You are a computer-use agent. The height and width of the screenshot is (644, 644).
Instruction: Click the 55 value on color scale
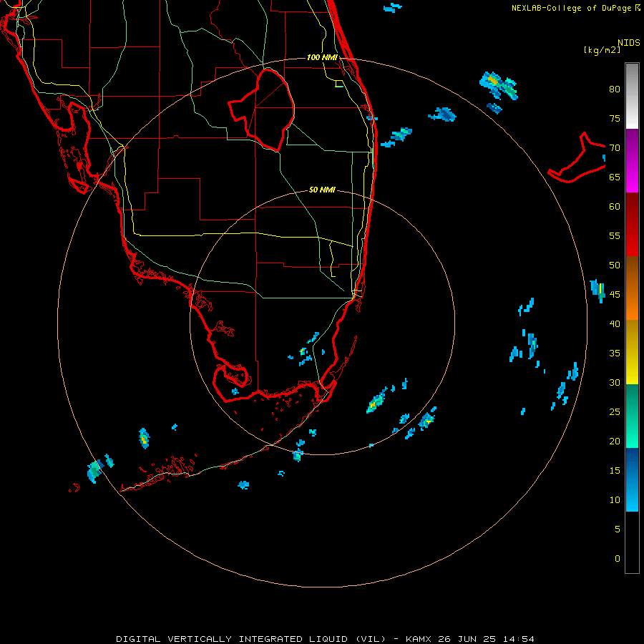615,235
